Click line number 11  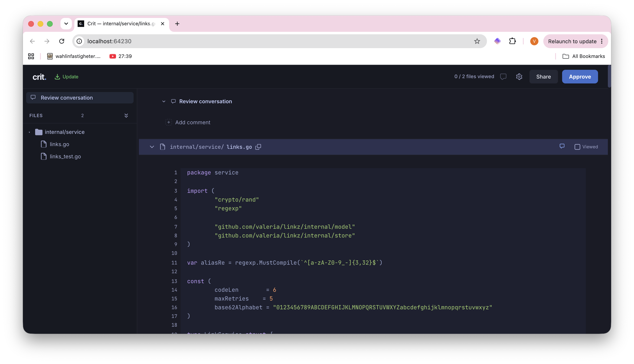tap(174, 263)
